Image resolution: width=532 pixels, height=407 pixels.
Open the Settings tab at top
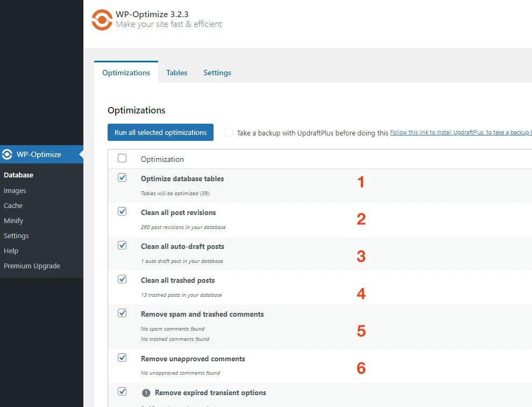(217, 73)
